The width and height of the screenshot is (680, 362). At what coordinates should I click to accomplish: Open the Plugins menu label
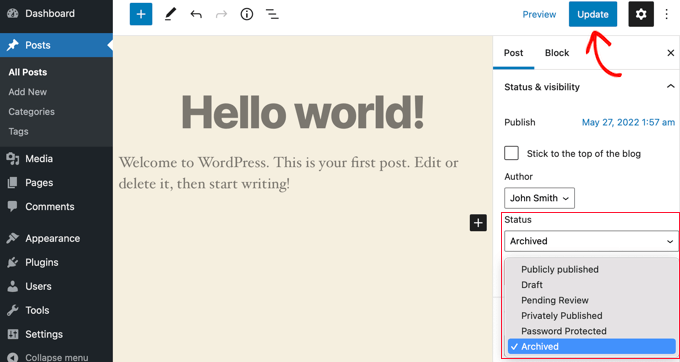[x=42, y=262]
